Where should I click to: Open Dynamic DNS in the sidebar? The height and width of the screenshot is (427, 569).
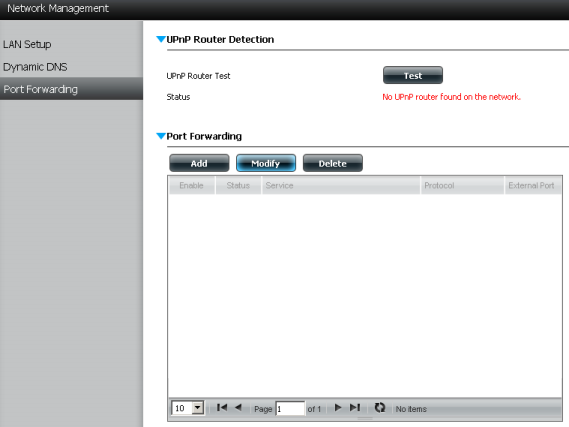pos(35,67)
